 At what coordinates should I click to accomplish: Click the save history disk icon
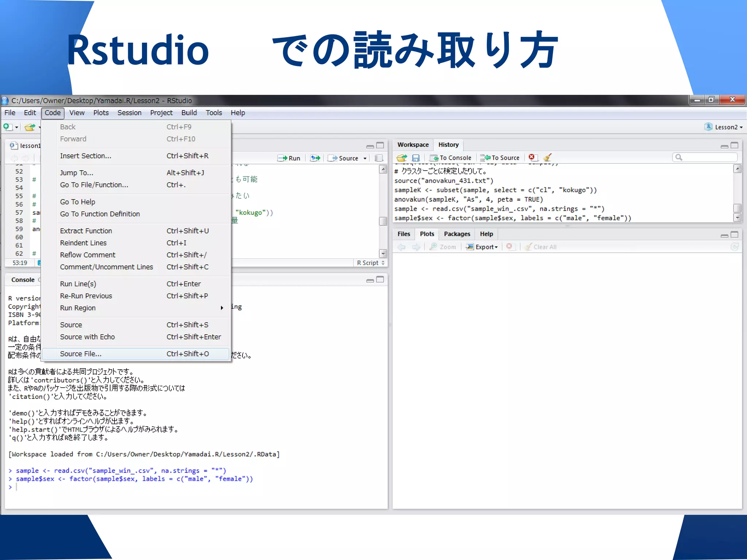click(416, 157)
